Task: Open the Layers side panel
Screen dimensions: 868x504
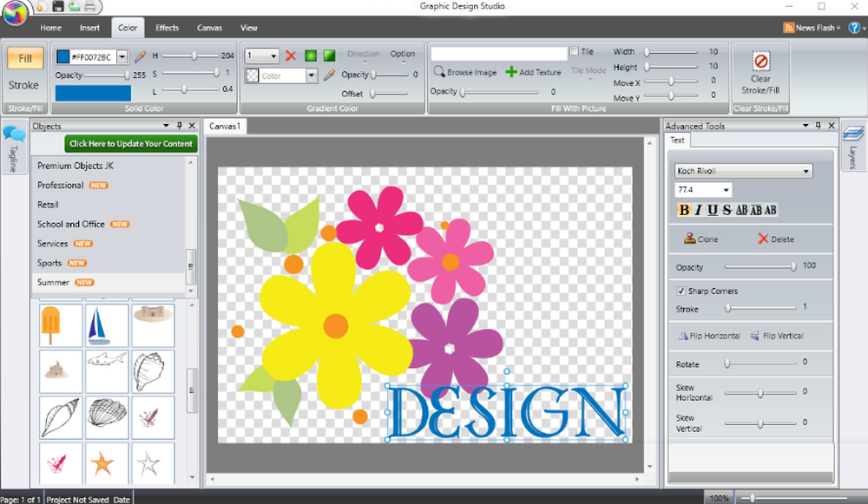Action: pyautogui.click(x=852, y=147)
